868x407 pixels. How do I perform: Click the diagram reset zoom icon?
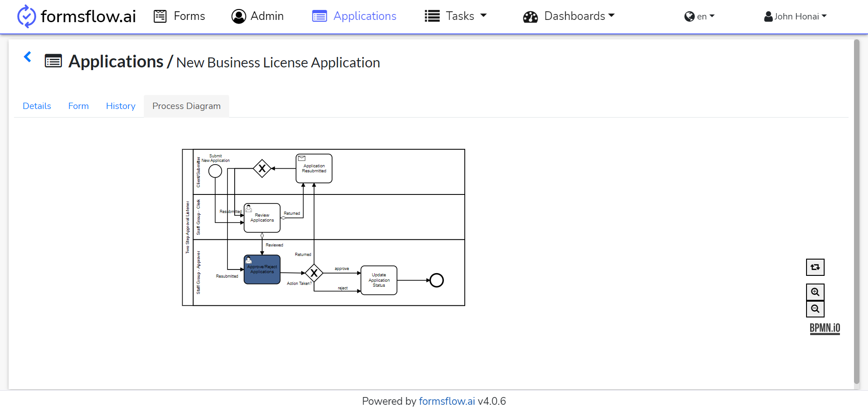click(x=815, y=267)
